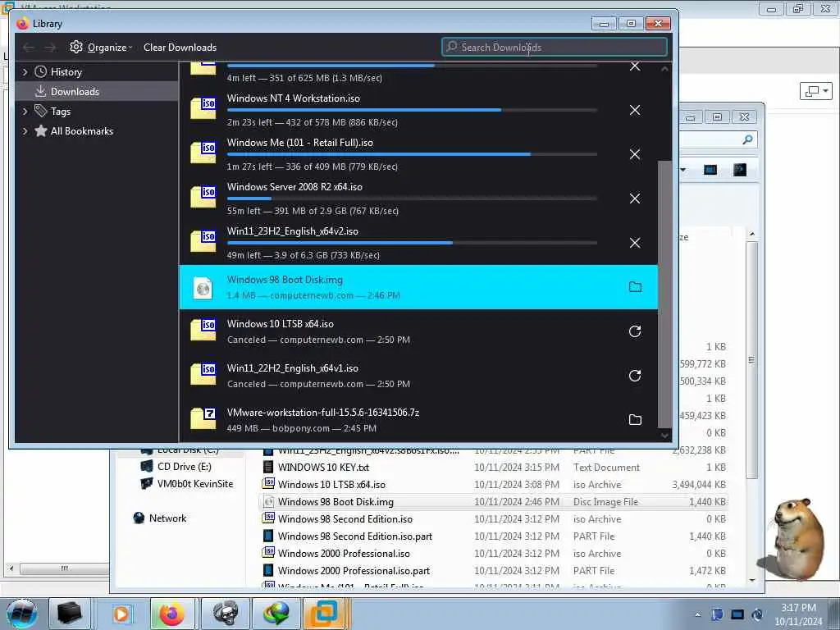
Task: Show Windows 98 Boot Disk.img in folder
Action: 635,287
